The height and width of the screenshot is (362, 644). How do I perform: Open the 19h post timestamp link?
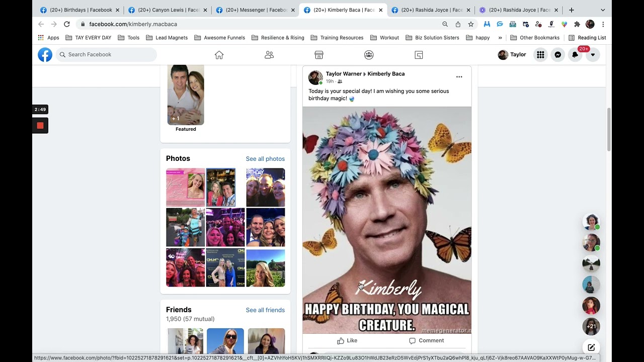tap(330, 81)
